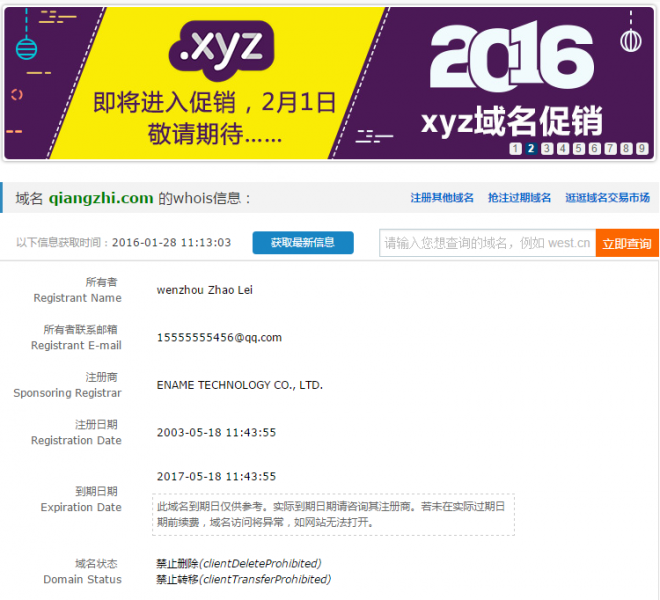The width and height of the screenshot is (660, 600).
Task: Go to banner slide 1
Action: click(x=515, y=149)
